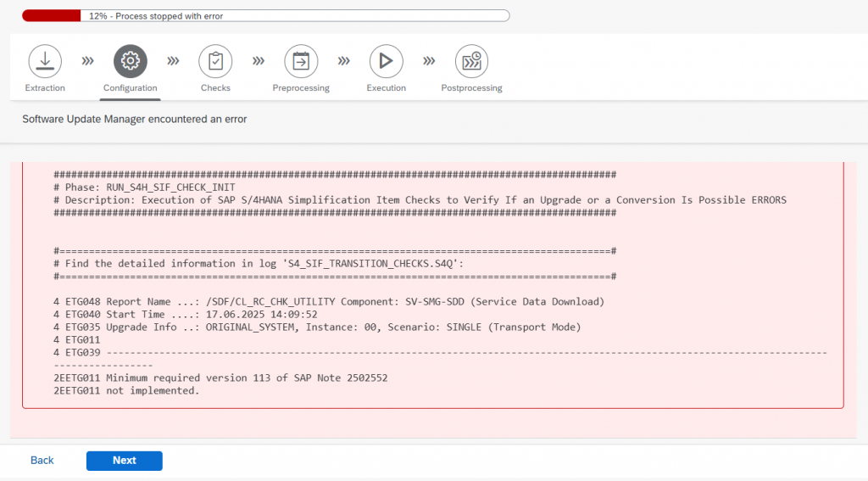This screenshot has height=481, width=868.
Task: Click the ETG048 Report Name line
Action: point(329,302)
